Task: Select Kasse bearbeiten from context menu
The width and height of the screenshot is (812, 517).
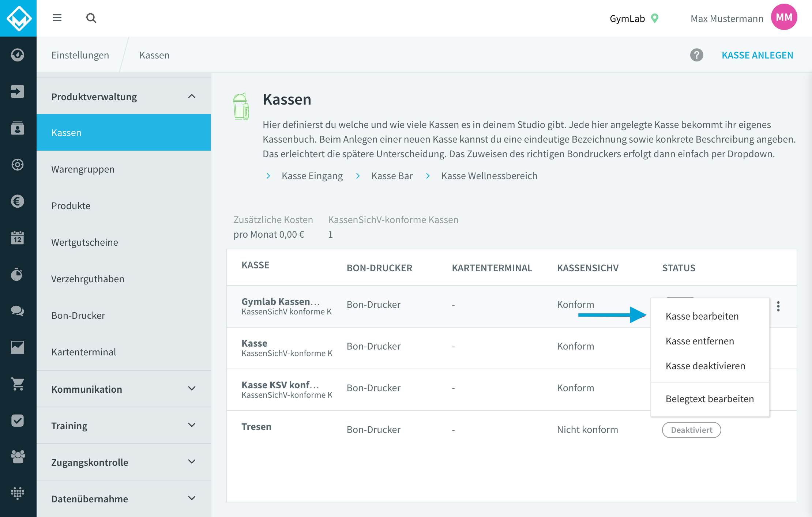Action: tap(702, 316)
